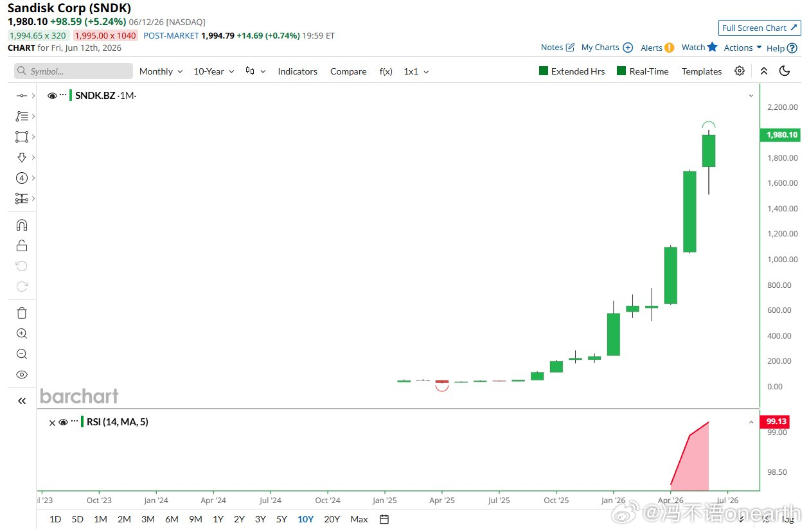The width and height of the screenshot is (809, 532).
Task: Collapse header with double chevron icon
Action: point(764,71)
